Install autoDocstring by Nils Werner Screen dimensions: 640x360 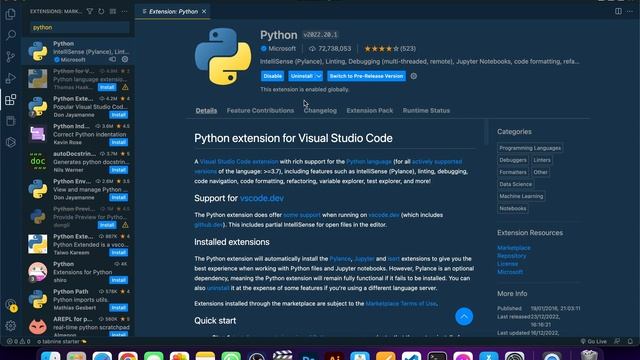[x=118, y=170]
